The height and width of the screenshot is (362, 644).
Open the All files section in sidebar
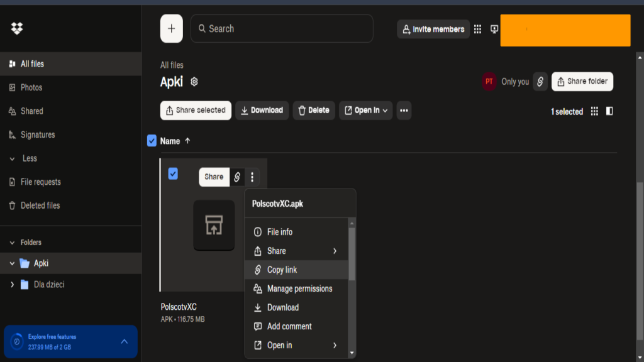click(70, 63)
